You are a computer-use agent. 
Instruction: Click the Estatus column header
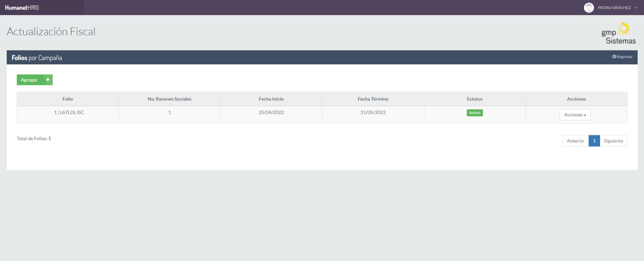[474, 99]
